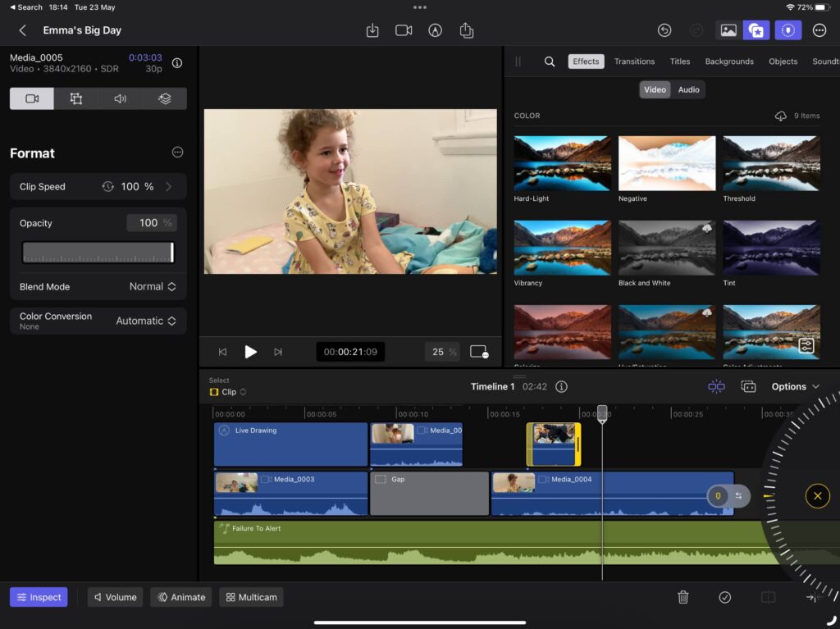This screenshot has height=629, width=840.
Task: Close the jog wheel with X button
Action: click(817, 495)
